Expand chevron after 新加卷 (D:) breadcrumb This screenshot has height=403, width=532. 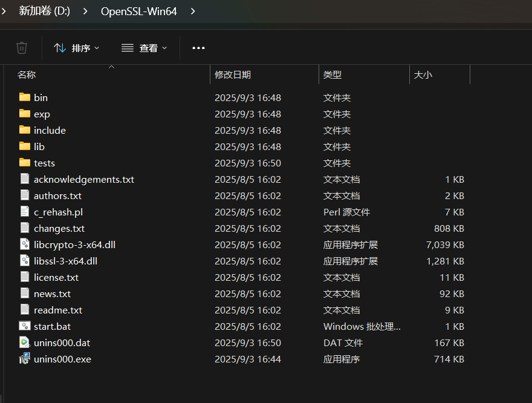(x=85, y=11)
